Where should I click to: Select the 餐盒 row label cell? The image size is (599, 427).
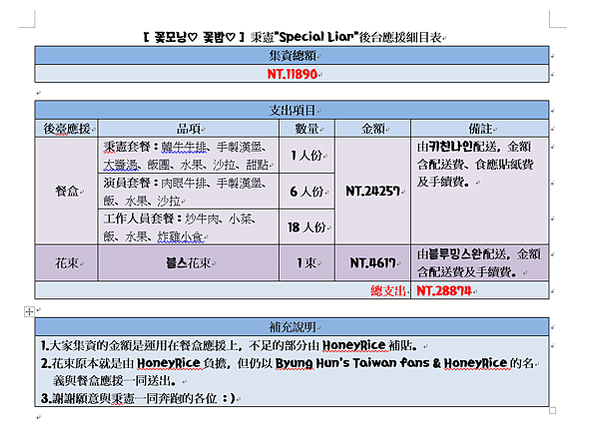click(x=66, y=191)
